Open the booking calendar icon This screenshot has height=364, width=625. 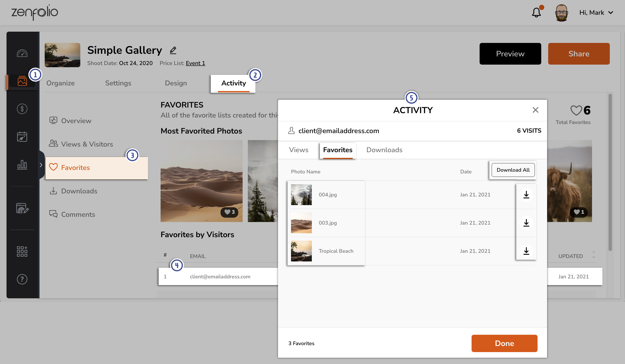tap(22, 137)
